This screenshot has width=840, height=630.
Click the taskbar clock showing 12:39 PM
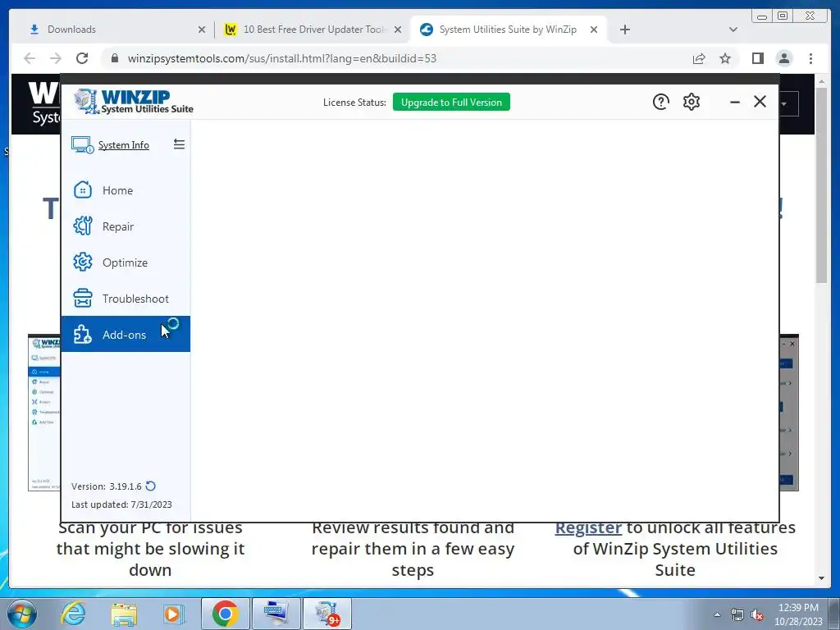(x=798, y=614)
